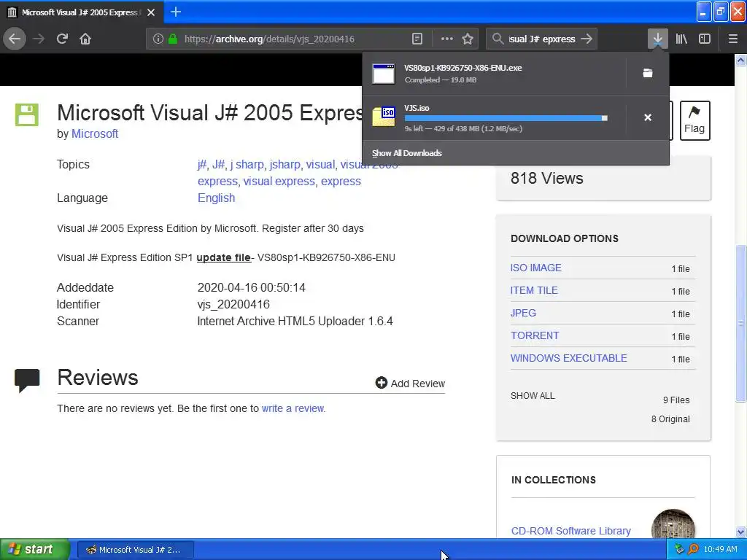This screenshot has height=560, width=747.
Task: Open the Firefox hamburger menu
Action: tap(732, 39)
